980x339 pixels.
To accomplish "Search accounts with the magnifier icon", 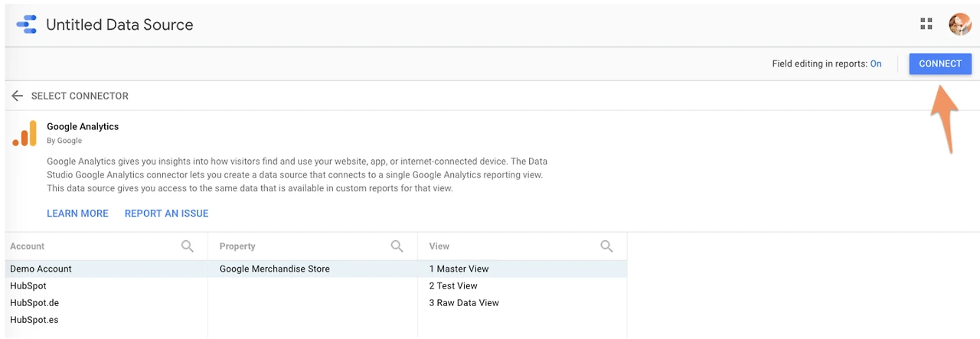I will click(188, 246).
